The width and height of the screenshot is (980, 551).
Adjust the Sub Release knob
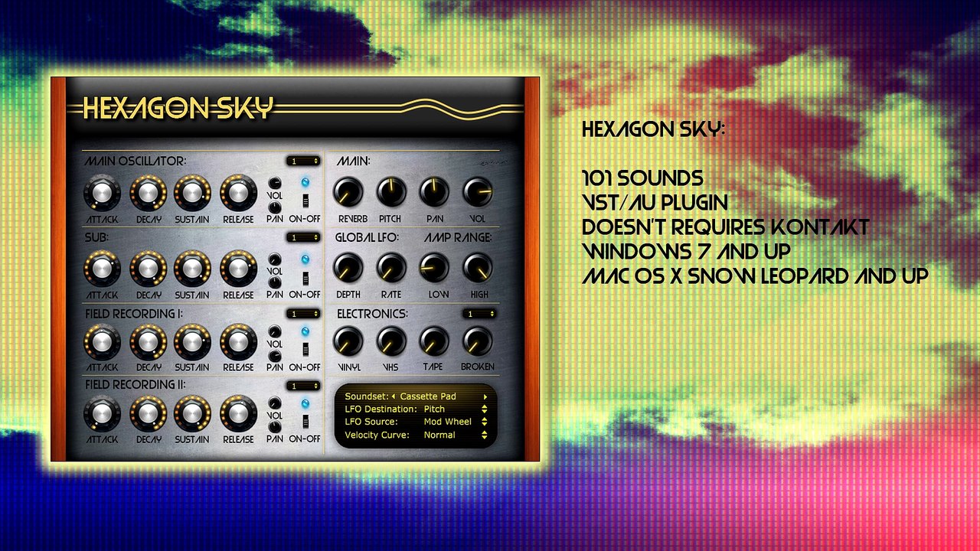tap(239, 269)
